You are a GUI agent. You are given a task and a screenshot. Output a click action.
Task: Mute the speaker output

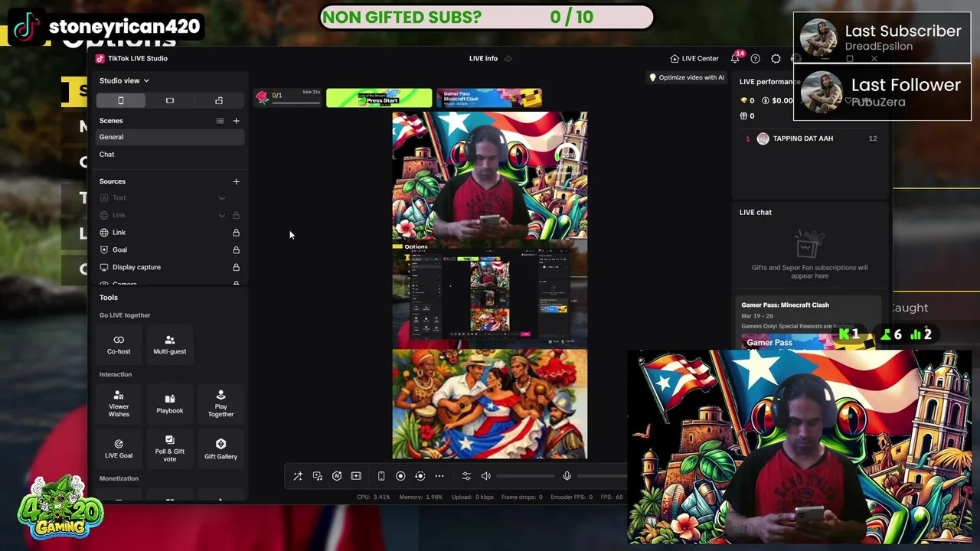[485, 476]
